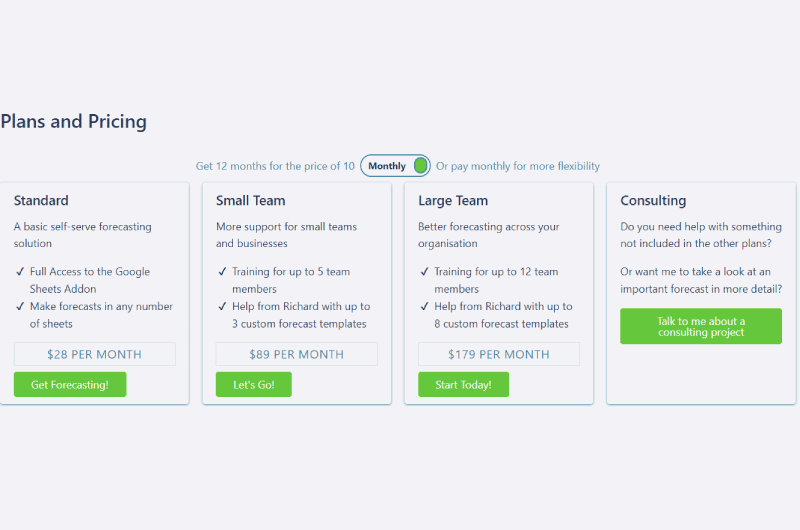Click the checkmark beside Full Access to Google Sheets Addon

tap(20, 271)
